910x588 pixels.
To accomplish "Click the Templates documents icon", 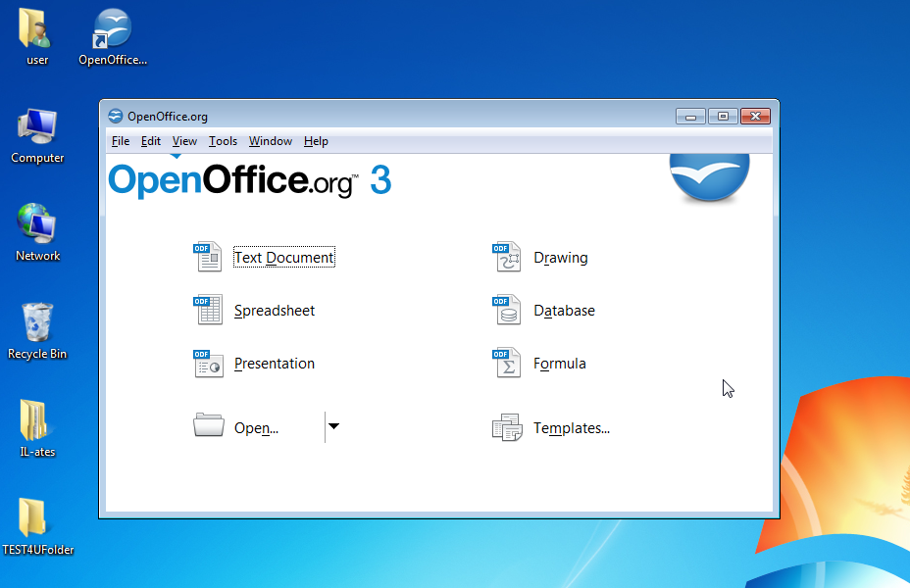I will pos(507,427).
